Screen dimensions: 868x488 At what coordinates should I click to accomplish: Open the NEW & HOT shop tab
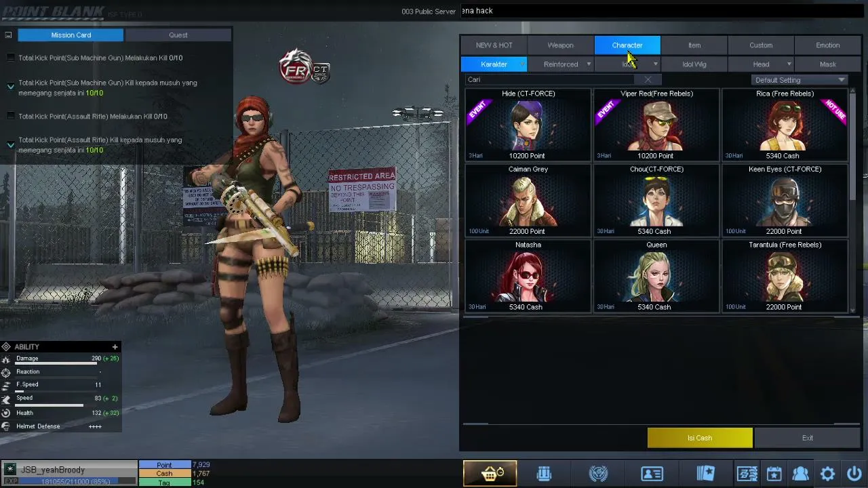click(494, 45)
